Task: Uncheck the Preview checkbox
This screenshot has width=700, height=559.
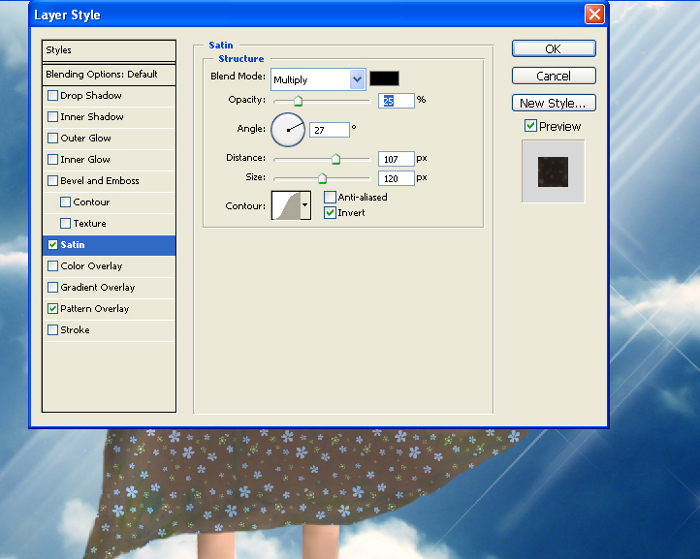Action: 531,126
